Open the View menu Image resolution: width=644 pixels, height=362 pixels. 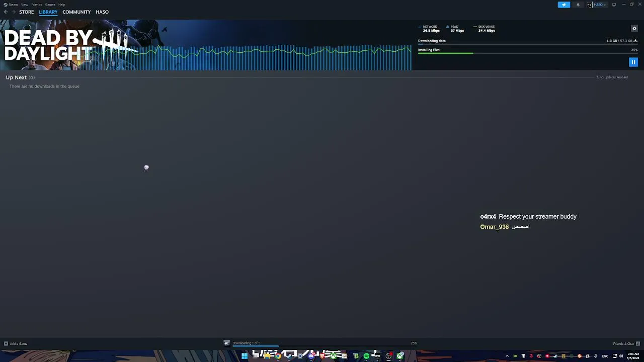pos(24,5)
